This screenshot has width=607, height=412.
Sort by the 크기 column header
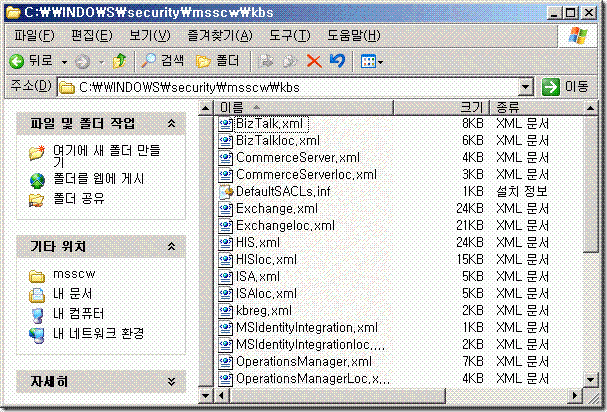point(442,107)
